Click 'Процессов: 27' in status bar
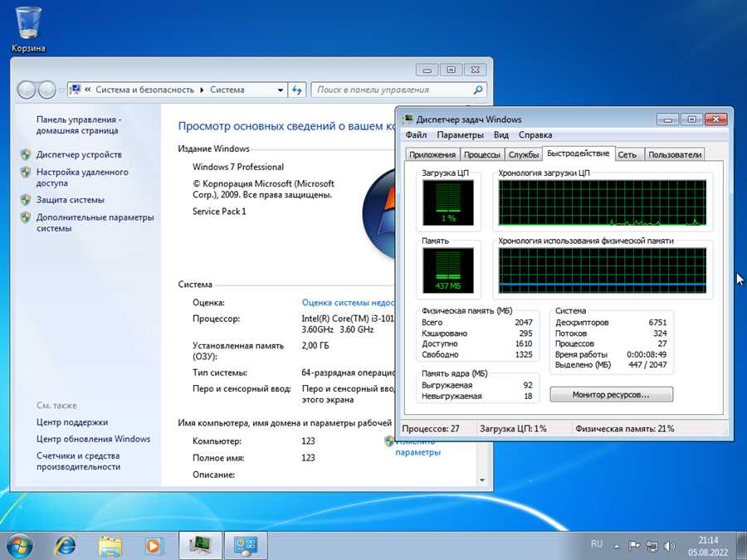The height and width of the screenshot is (560, 747). point(431,429)
